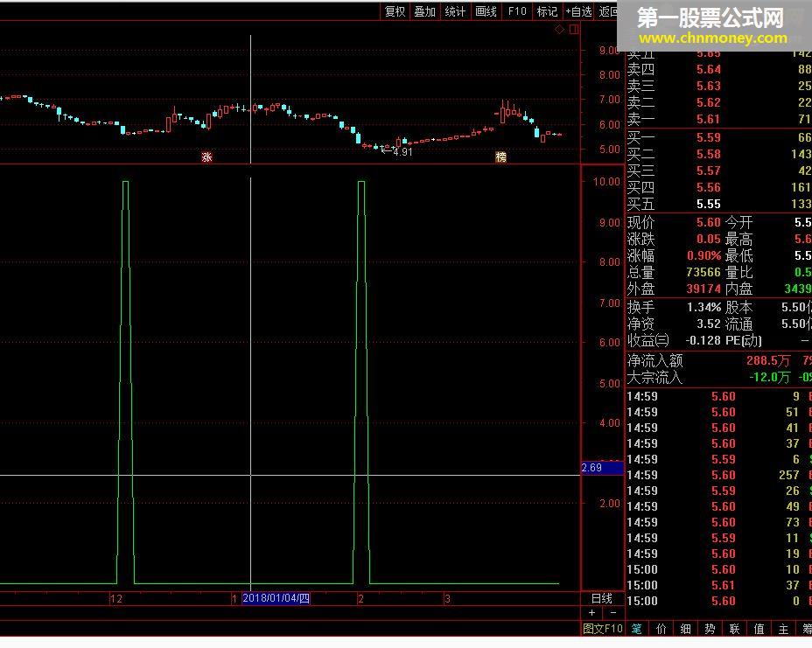
Task: Switch to the 联 tab
Action: tap(734, 629)
